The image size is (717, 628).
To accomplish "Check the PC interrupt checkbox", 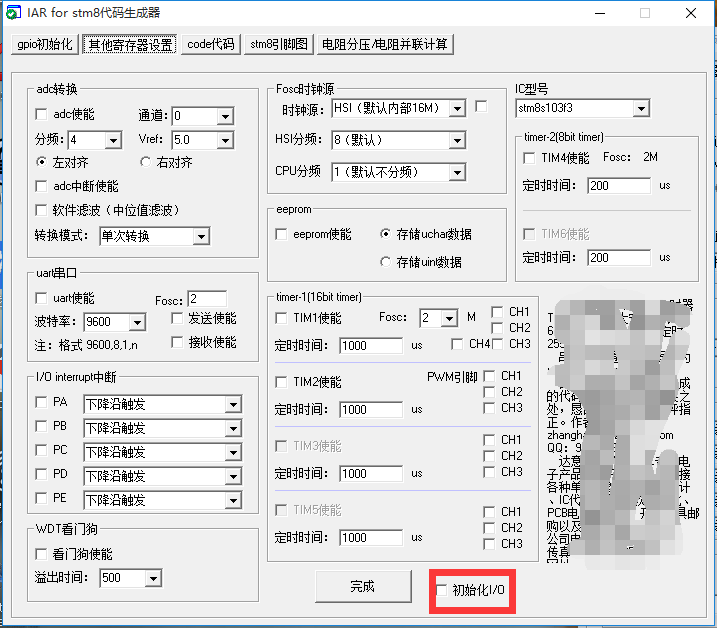I will click(41, 450).
